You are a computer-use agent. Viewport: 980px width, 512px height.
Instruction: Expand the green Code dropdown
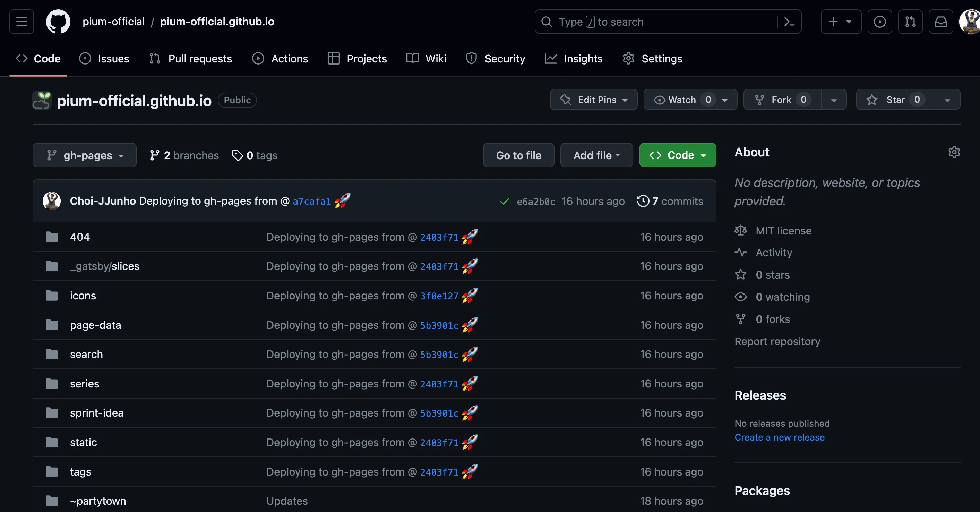[x=678, y=155]
